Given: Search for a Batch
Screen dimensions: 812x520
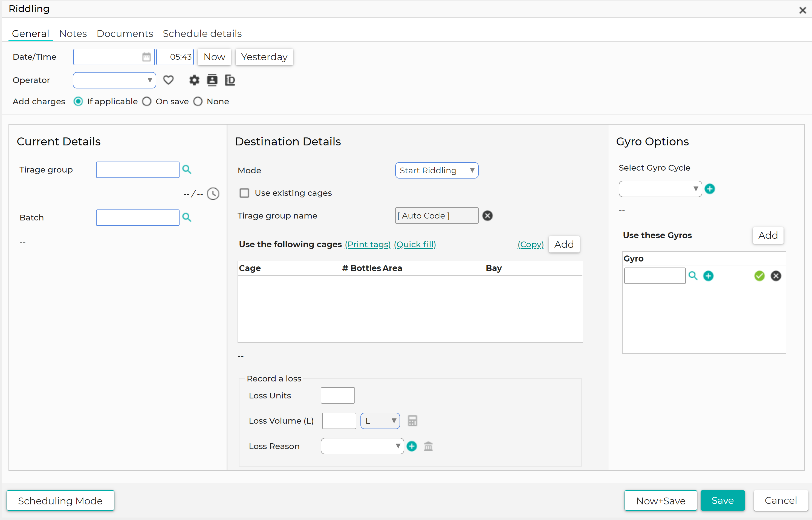Looking at the screenshot, I should 187,217.
